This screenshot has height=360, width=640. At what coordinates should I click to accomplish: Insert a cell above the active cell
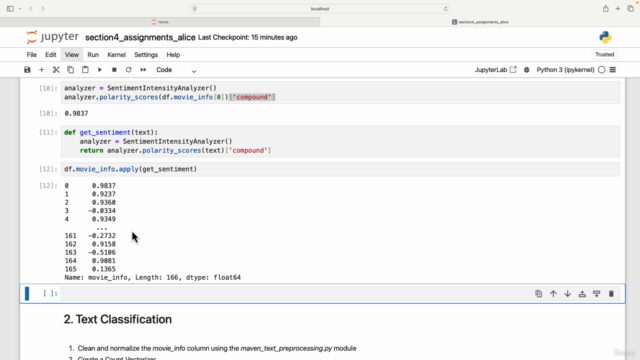pos(582,294)
